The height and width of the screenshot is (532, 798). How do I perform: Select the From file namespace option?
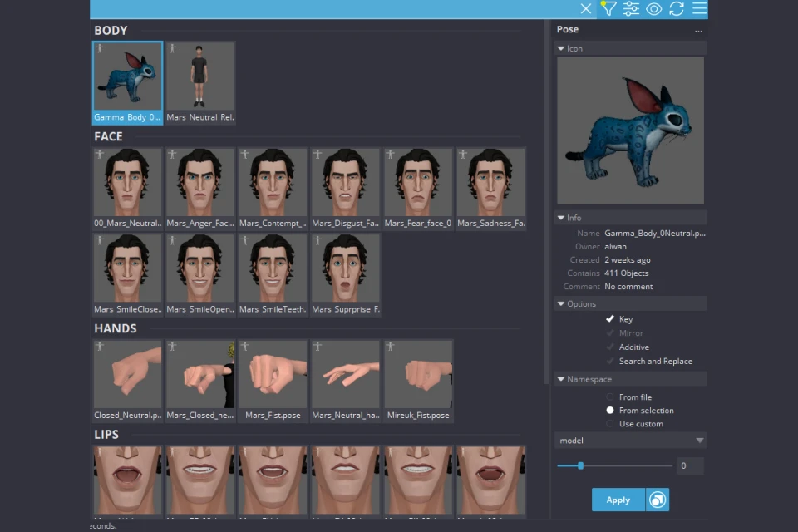pyautogui.click(x=610, y=397)
